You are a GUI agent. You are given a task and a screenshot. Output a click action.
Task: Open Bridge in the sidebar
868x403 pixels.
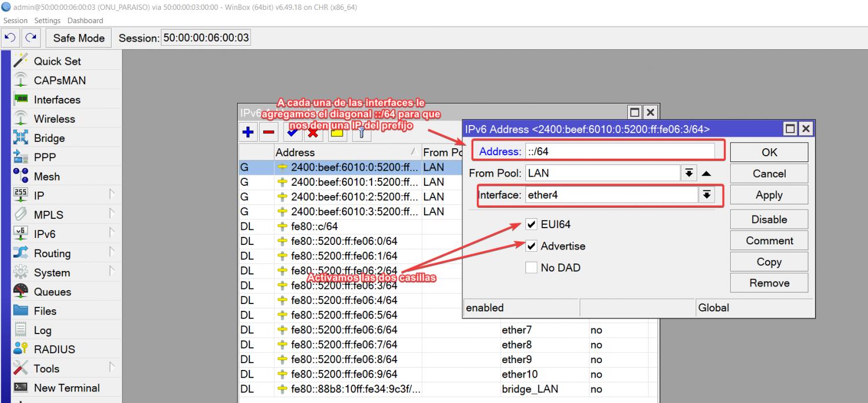(49, 138)
